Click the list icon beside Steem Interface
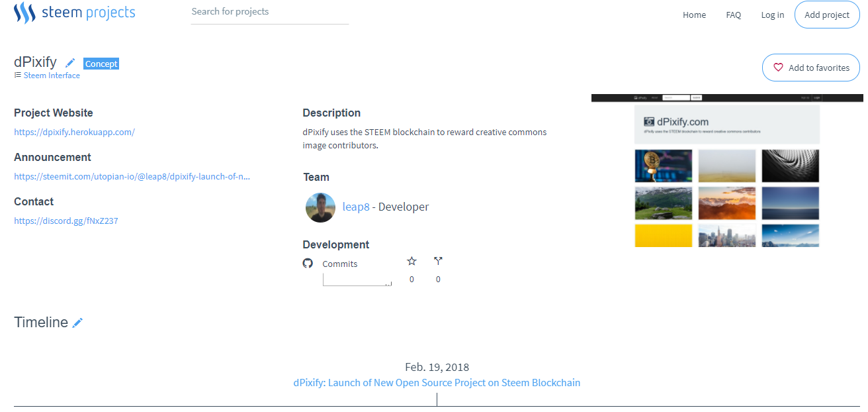 pos(18,76)
